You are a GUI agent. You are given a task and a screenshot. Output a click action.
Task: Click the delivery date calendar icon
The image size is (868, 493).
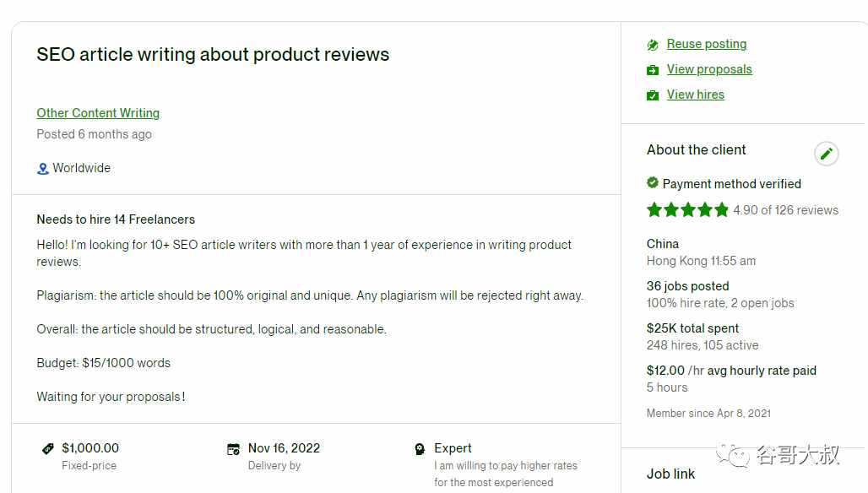234,449
